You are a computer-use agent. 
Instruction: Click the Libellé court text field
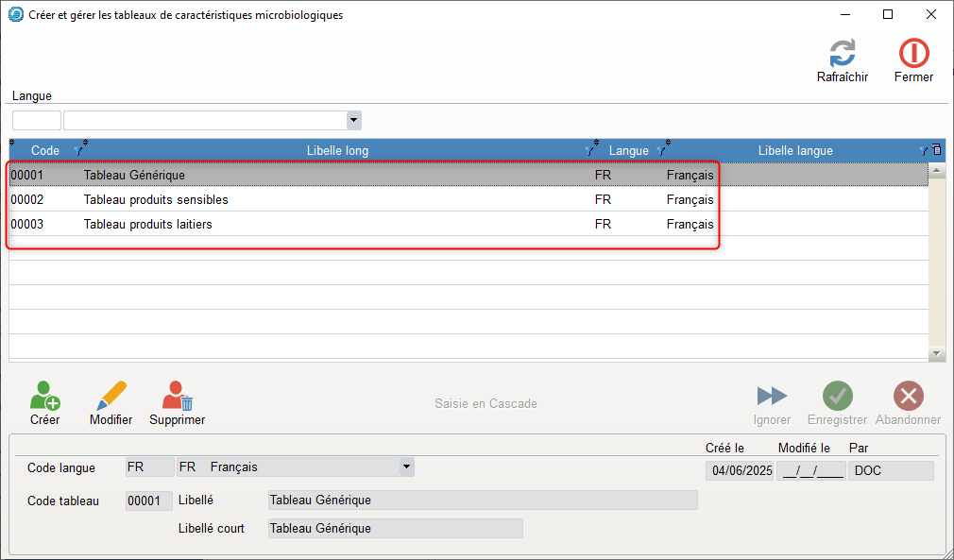pos(395,529)
